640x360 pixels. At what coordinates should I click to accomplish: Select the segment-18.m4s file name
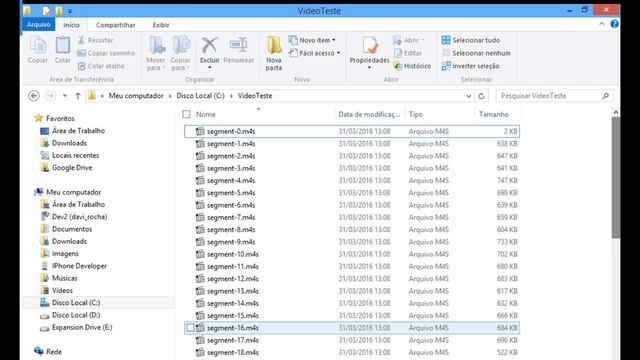233,352
